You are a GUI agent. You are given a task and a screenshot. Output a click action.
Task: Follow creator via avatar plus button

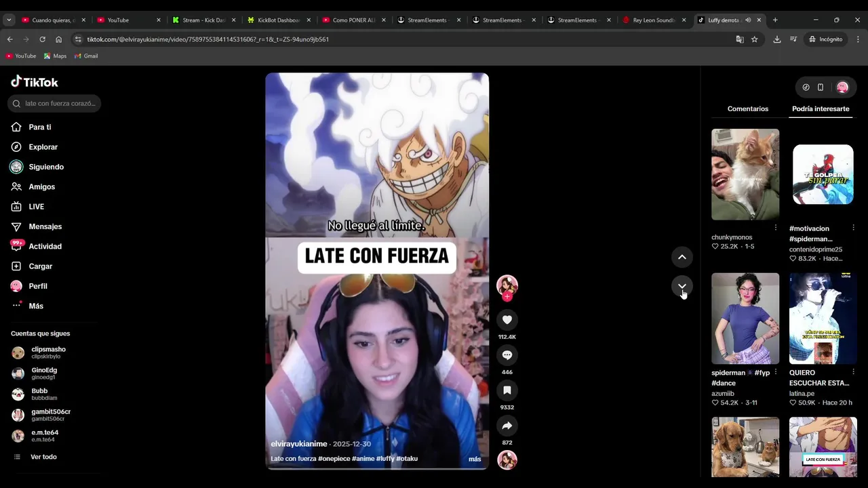click(507, 297)
